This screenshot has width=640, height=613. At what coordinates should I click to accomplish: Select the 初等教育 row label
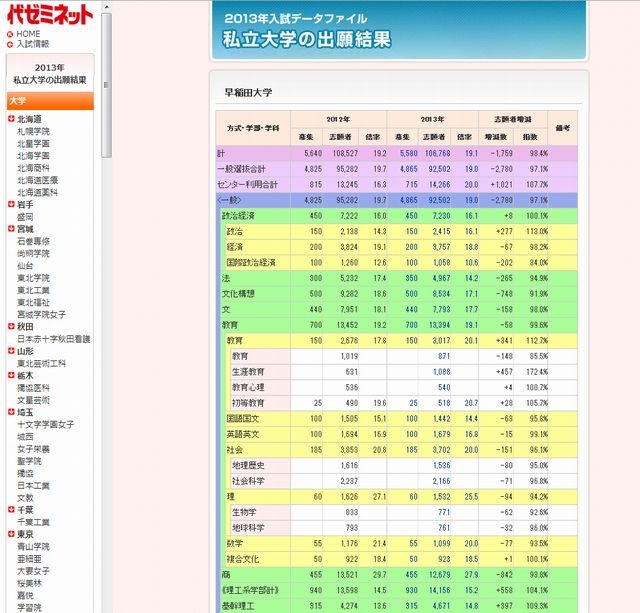(248, 403)
